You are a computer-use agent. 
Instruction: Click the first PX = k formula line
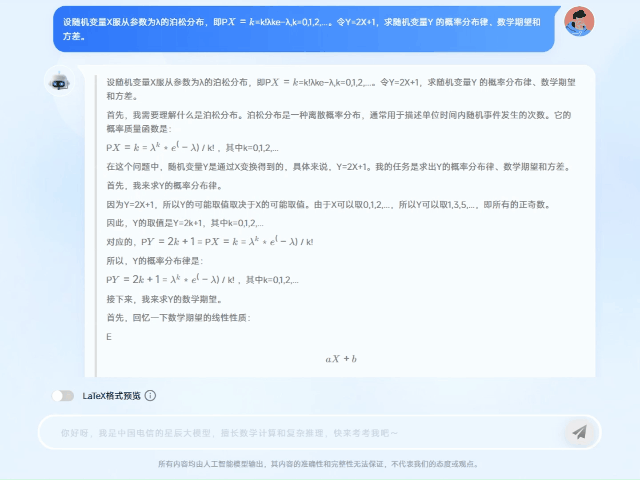point(192,148)
